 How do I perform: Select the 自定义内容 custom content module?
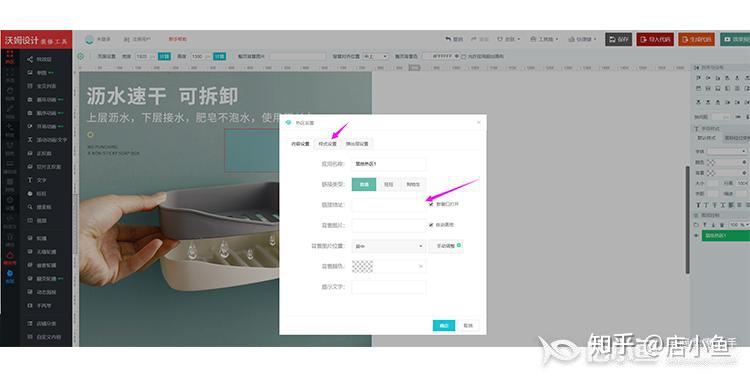45,337
